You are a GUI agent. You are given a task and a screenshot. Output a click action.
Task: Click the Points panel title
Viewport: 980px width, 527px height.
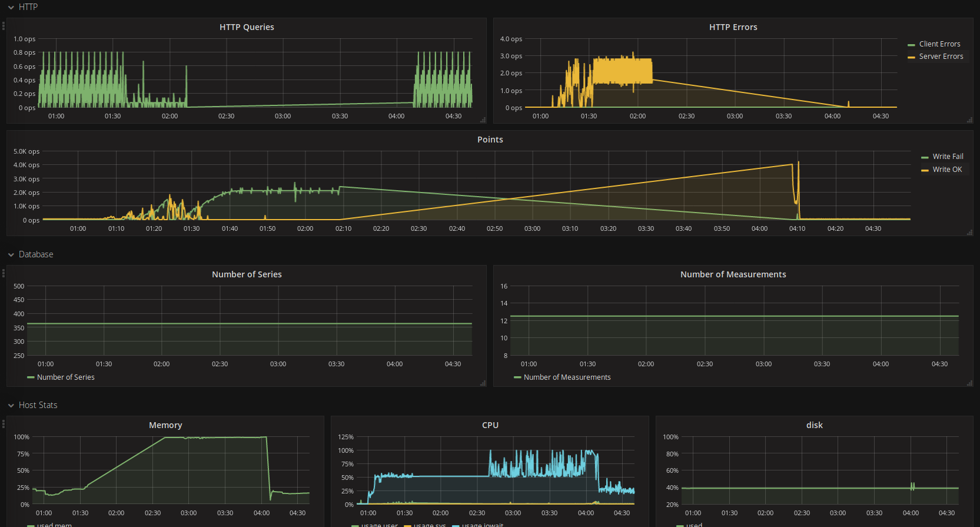pos(490,140)
